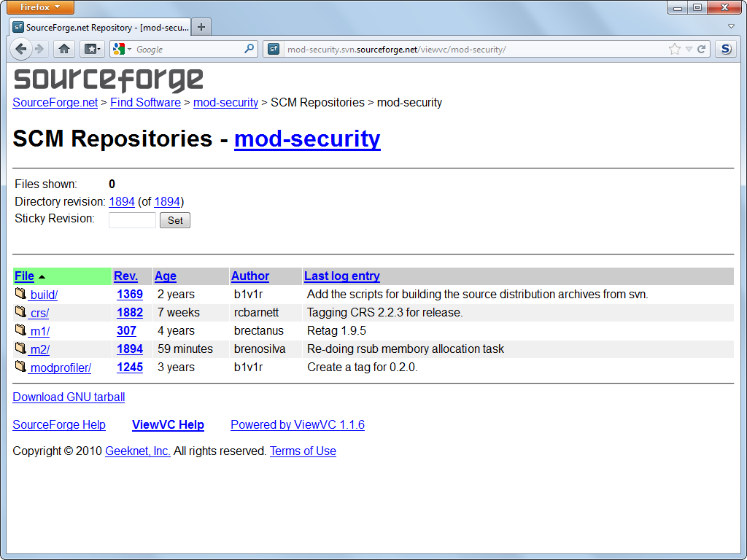Image resolution: width=747 pixels, height=560 pixels.
Task: Select the text 'Create a tag for 0.2.0.'
Action: 363,367
